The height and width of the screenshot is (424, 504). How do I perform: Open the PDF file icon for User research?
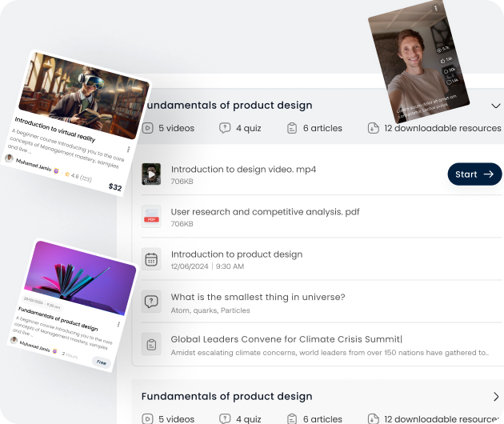pyautogui.click(x=151, y=217)
